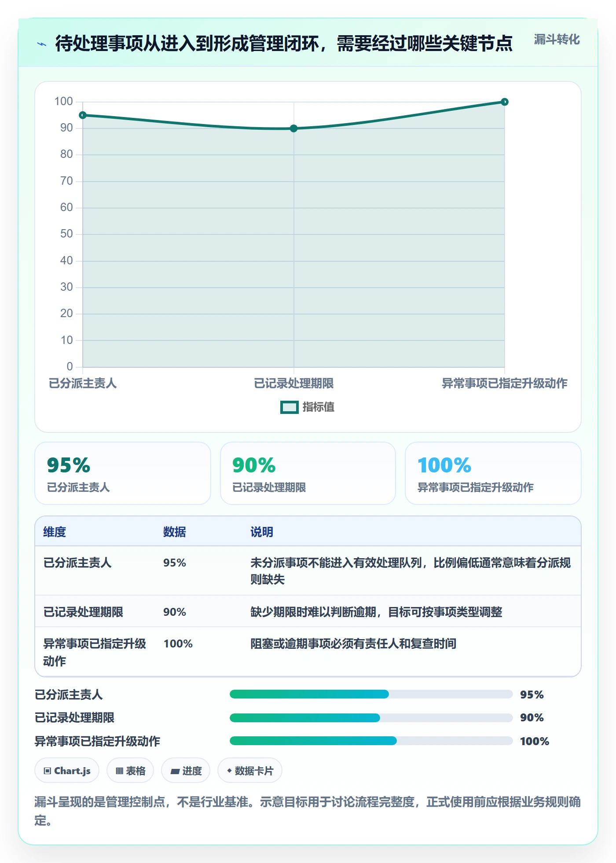The width and height of the screenshot is (616, 863).
Task: Click the chart point for 已记录处理期限
Action: pyautogui.click(x=294, y=128)
